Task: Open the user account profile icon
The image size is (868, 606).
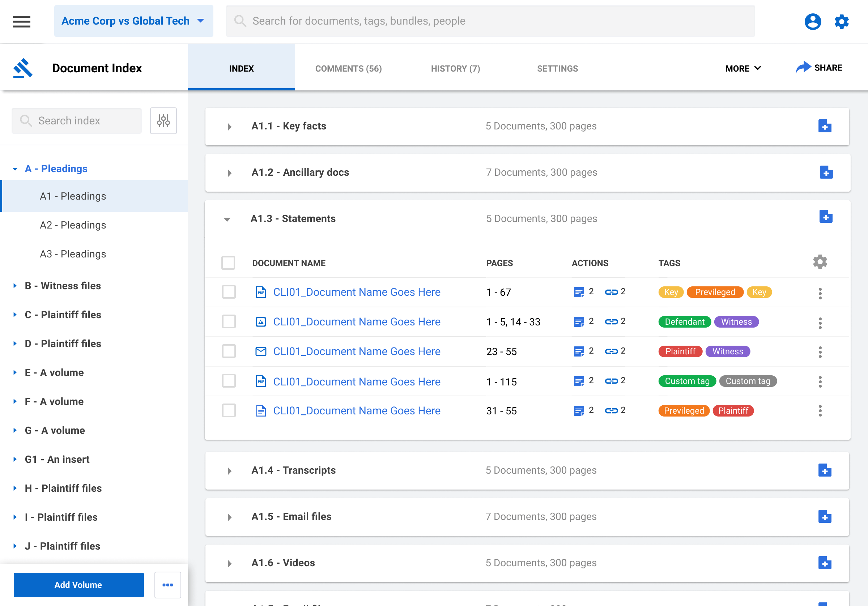Action: (x=812, y=22)
